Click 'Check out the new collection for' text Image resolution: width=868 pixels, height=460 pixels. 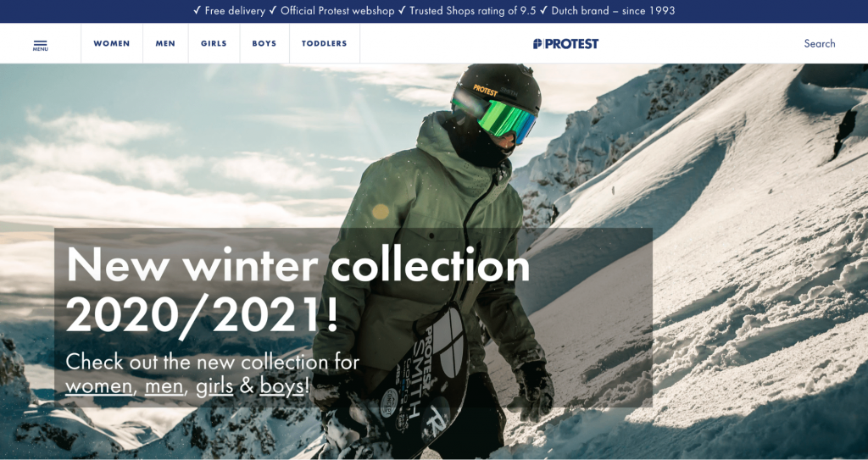click(213, 362)
